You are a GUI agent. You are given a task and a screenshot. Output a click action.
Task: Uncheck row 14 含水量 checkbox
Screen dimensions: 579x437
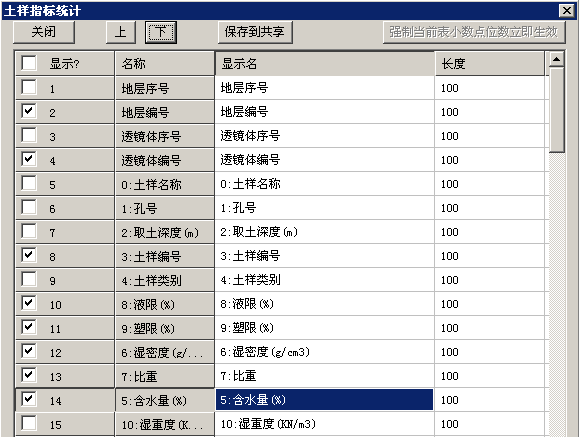[x=29, y=399]
